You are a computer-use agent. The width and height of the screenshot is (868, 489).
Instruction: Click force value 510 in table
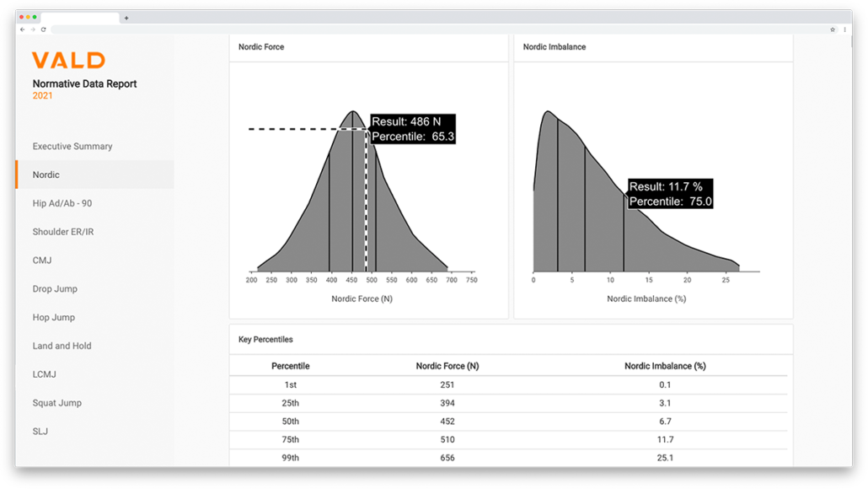447,440
